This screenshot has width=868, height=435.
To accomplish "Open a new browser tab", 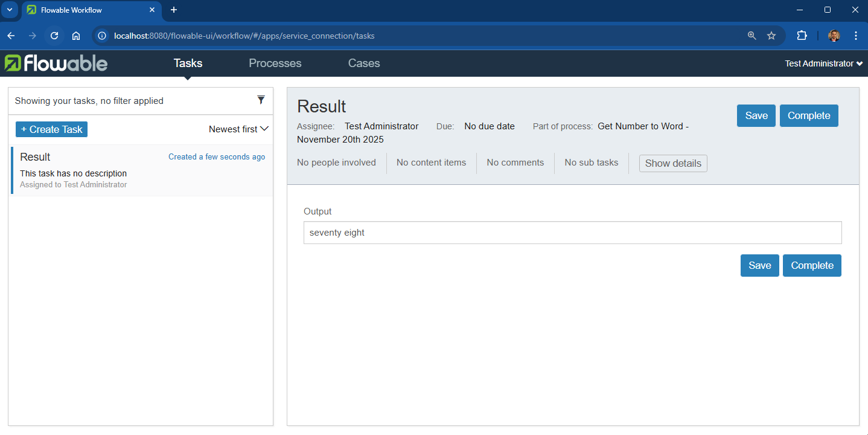I will [174, 10].
